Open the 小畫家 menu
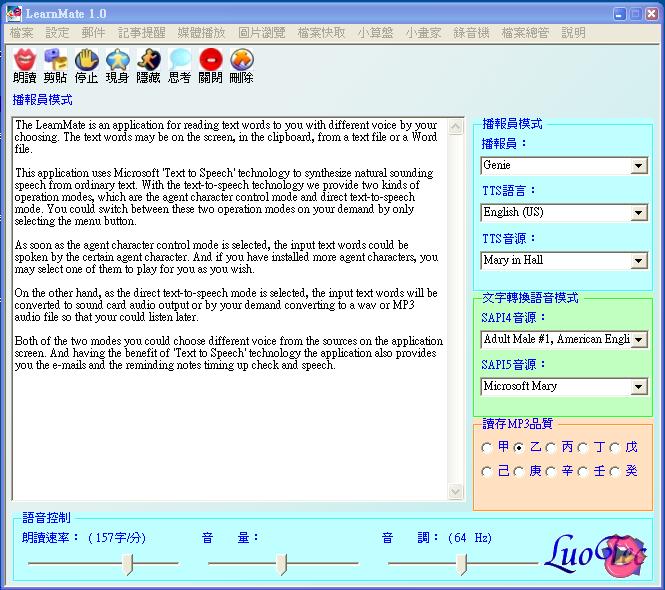 coord(423,33)
